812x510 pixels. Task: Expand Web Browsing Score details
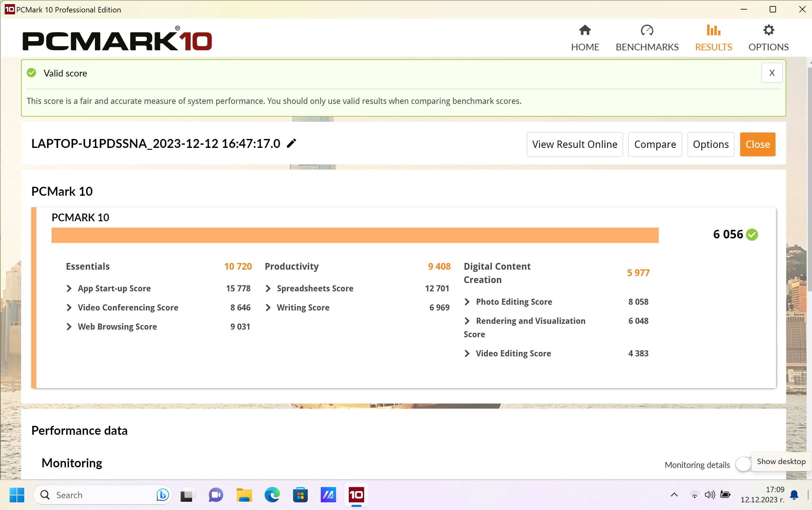point(69,326)
